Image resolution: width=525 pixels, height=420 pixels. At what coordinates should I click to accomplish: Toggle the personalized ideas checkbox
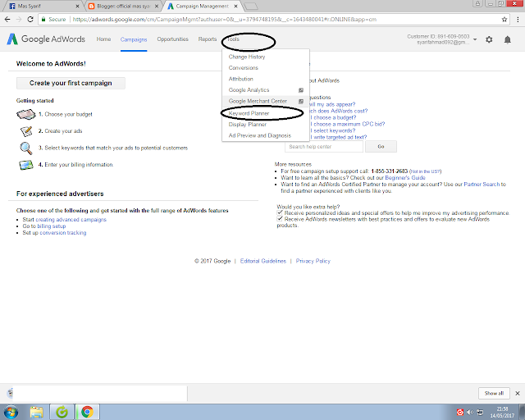pos(280,212)
